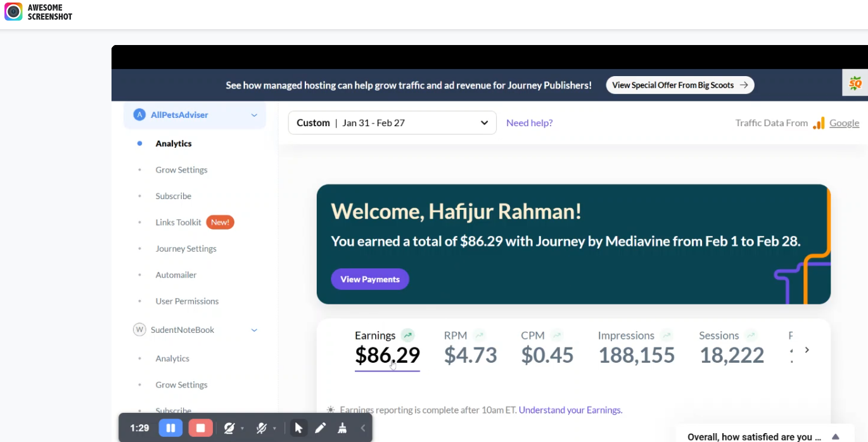Image resolution: width=868 pixels, height=442 pixels.
Task: Expand the satisfaction survey panel
Action: click(836, 437)
